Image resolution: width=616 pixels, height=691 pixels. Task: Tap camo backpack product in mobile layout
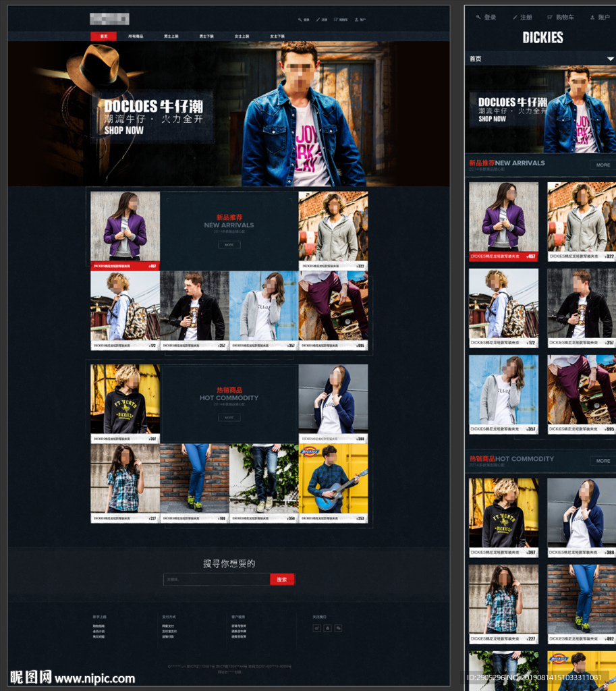tap(503, 308)
